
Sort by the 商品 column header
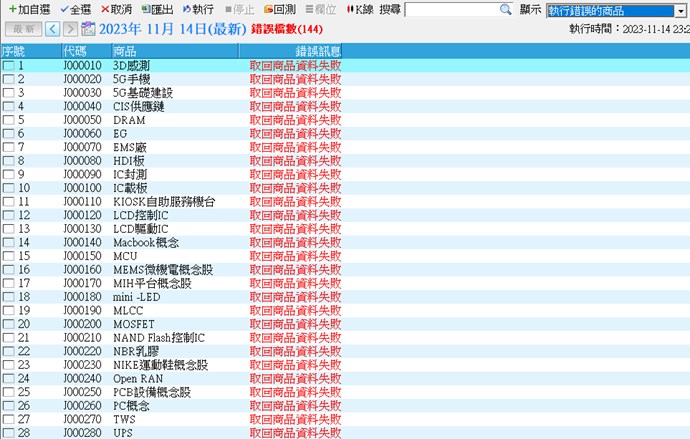[x=126, y=50]
